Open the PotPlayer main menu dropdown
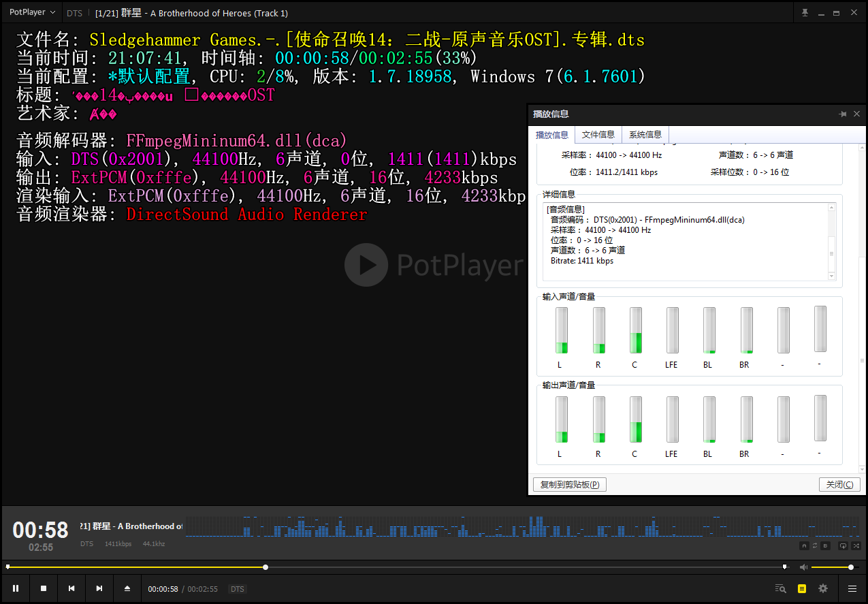Viewport: 868px width, 604px height. (33, 12)
